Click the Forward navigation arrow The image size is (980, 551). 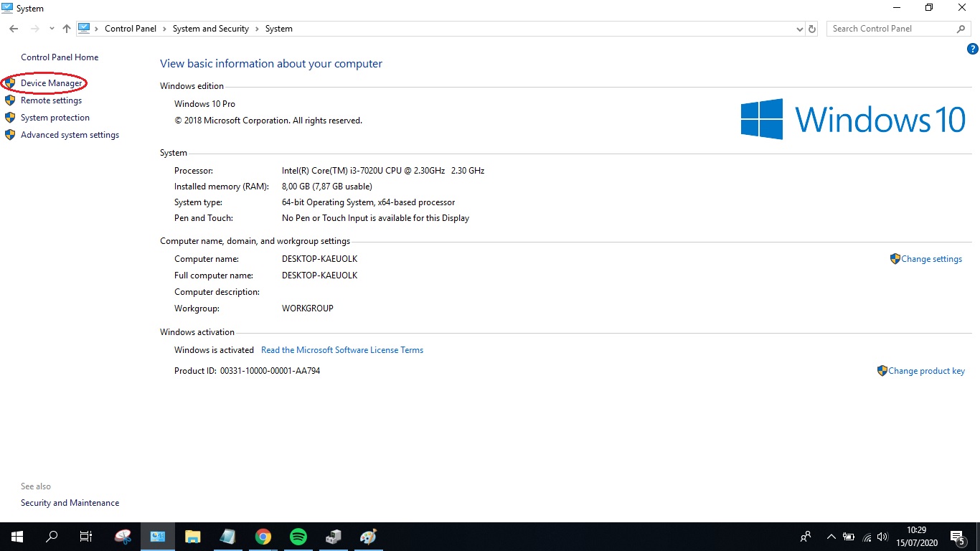tap(34, 29)
